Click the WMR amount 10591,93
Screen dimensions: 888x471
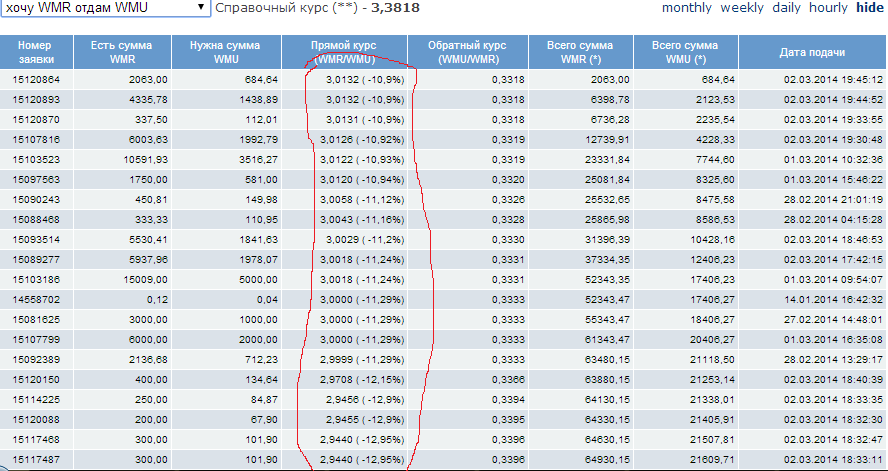145,160
